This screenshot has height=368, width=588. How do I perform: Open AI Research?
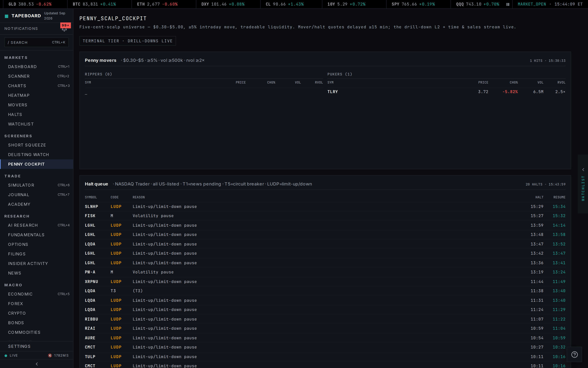click(37, 225)
